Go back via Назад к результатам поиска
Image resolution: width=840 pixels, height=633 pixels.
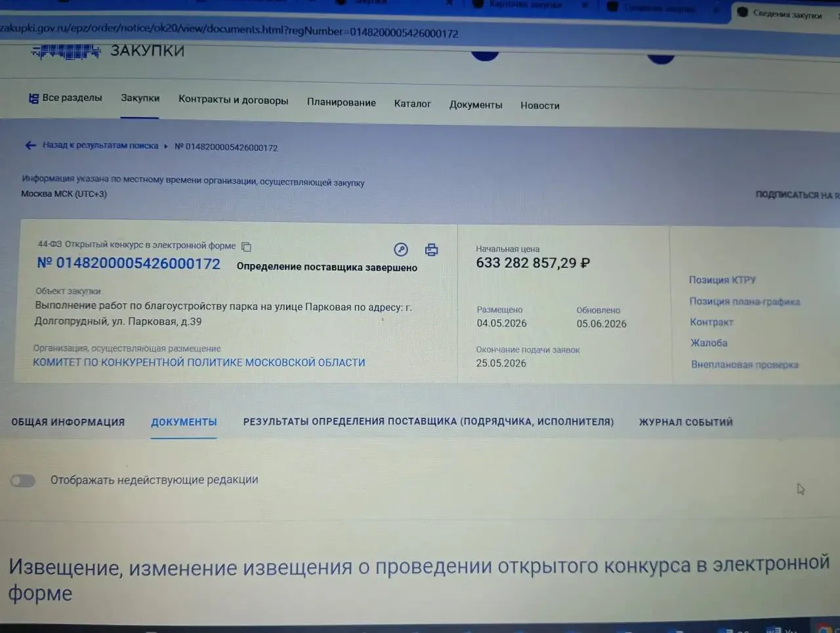pyautogui.click(x=100, y=146)
